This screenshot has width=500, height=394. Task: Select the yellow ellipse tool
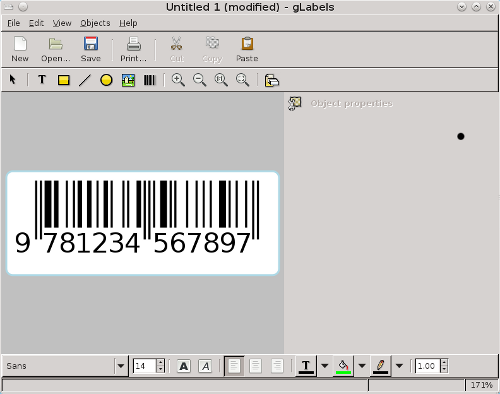pos(106,80)
